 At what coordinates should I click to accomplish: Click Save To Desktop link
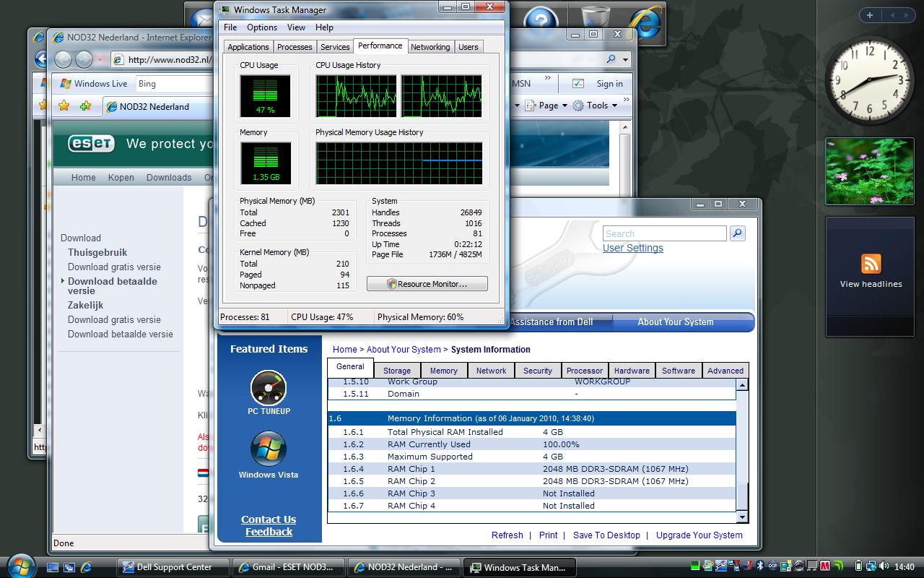point(606,535)
